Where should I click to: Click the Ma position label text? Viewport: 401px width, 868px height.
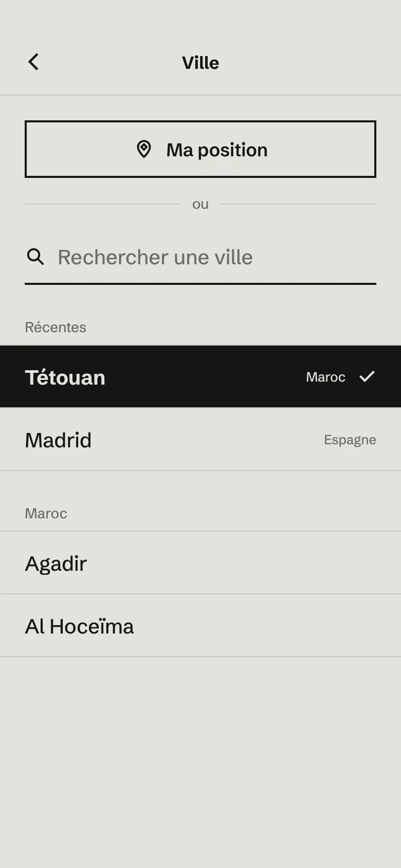[217, 150]
